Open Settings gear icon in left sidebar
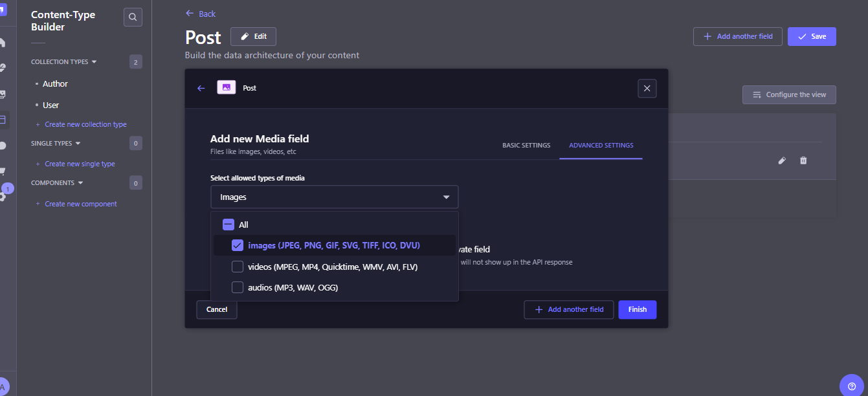 (3, 197)
